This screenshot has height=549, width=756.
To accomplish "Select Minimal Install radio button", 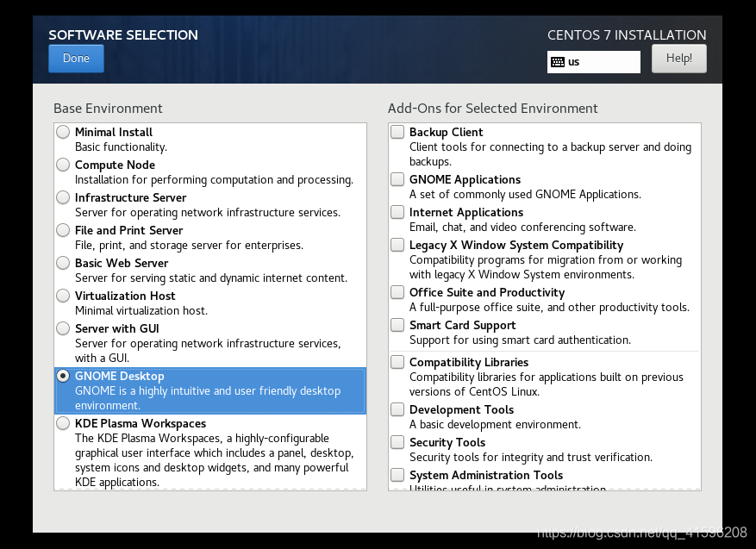I will [x=63, y=132].
